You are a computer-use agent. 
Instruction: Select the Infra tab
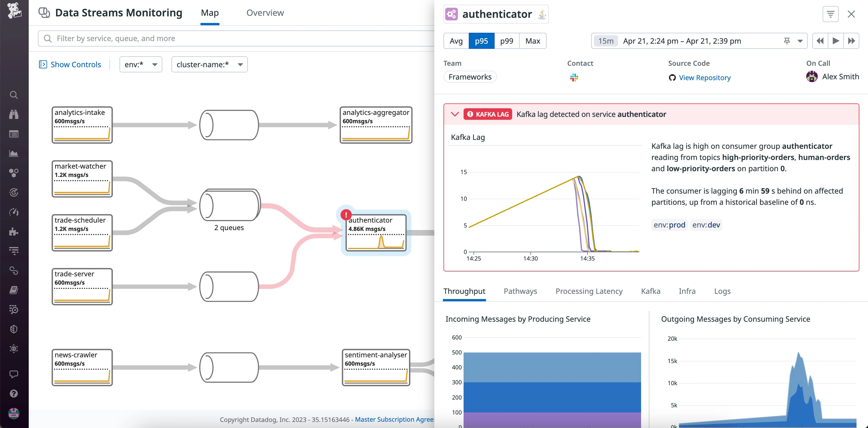pyautogui.click(x=687, y=291)
